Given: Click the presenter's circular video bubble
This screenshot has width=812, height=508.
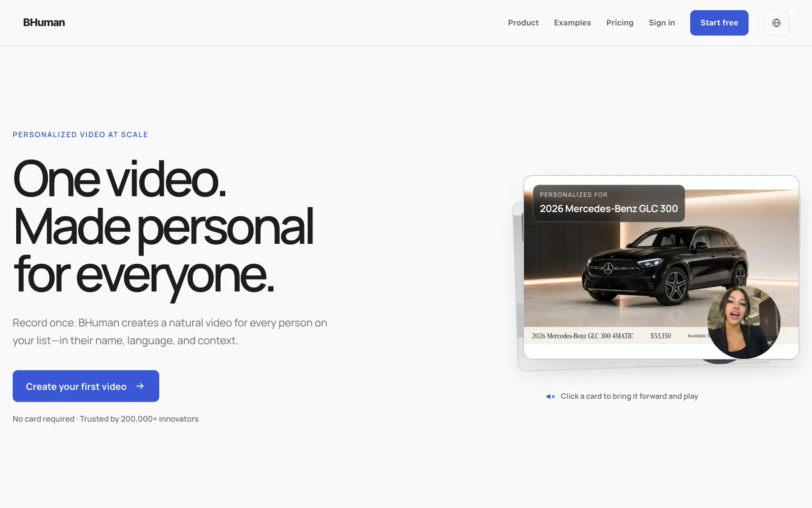Looking at the screenshot, I should (743, 322).
